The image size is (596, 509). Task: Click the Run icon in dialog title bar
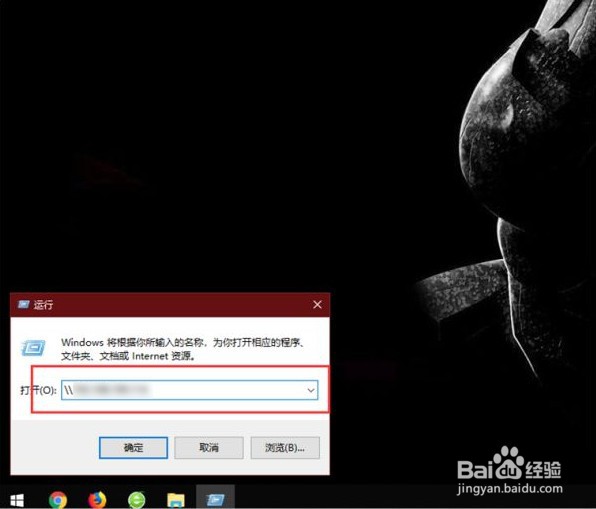[x=23, y=304]
